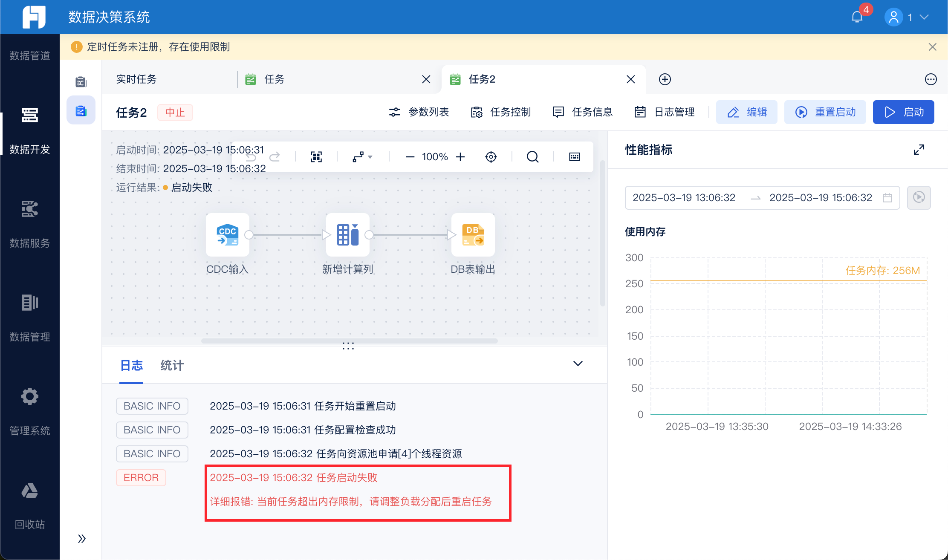Click the fit-to-screen canvas icon
Viewport: 948px width, 560px height.
pyautogui.click(x=316, y=157)
